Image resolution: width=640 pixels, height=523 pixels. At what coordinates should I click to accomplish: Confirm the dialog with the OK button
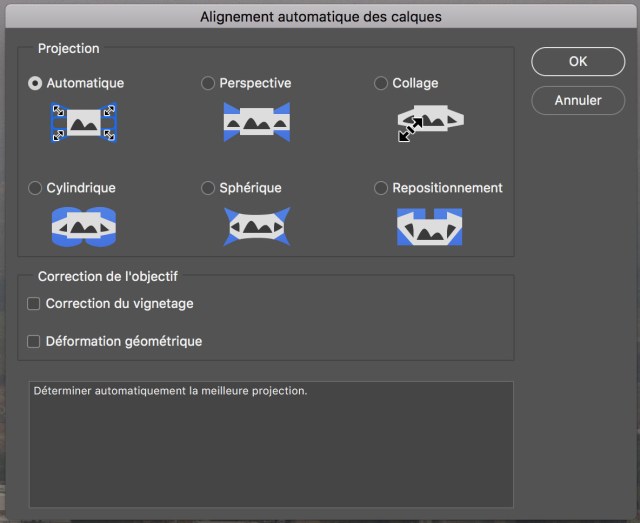[577, 61]
